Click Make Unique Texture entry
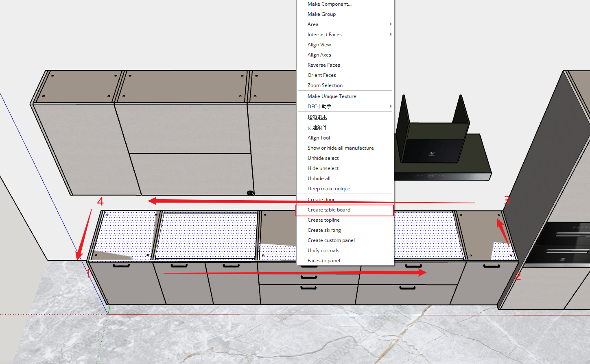Image resolution: width=590 pixels, height=364 pixels. click(x=332, y=96)
